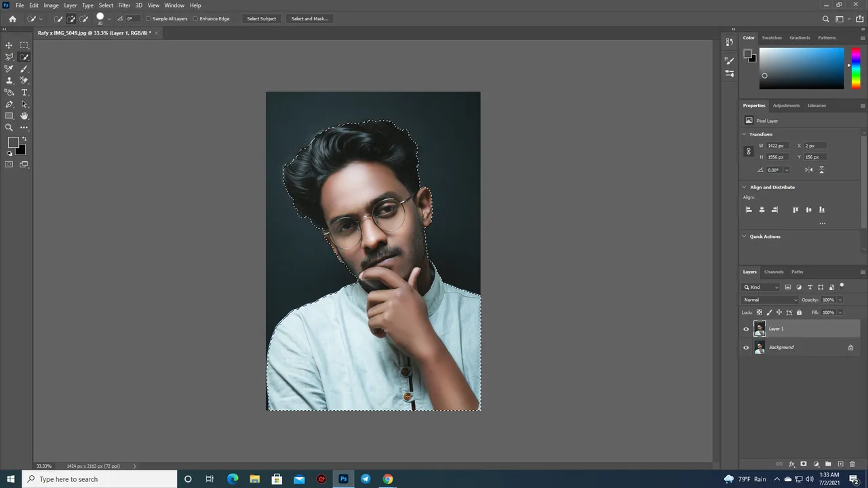Reset default foreground and background colors
The width and height of the screenshot is (868, 488).
pyautogui.click(x=9, y=153)
